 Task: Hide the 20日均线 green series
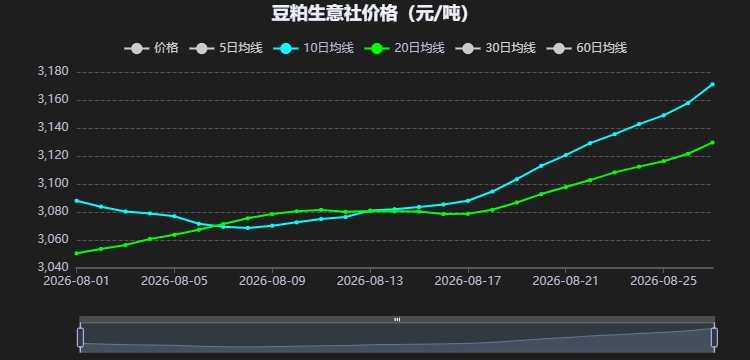tap(405, 48)
